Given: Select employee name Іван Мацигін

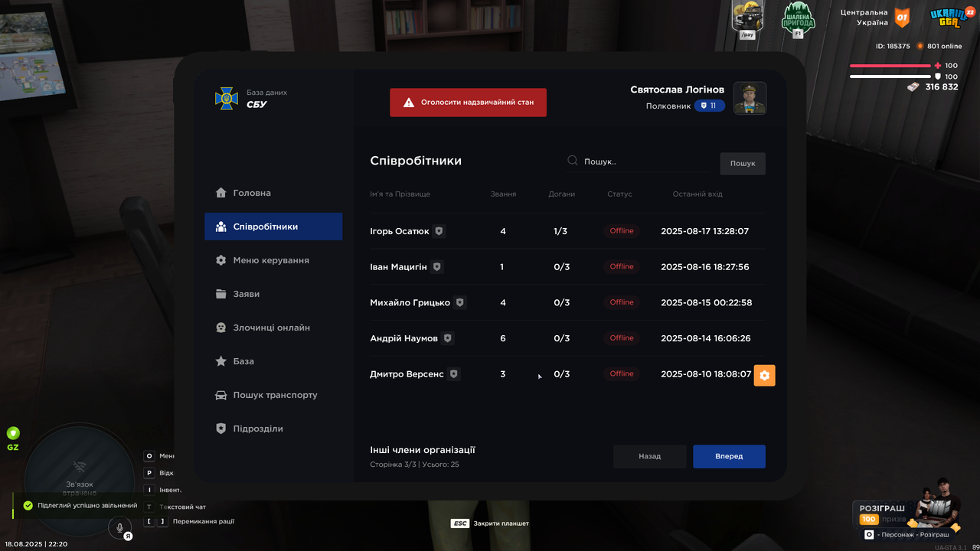Looking at the screenshot, I should click(398, 267).
